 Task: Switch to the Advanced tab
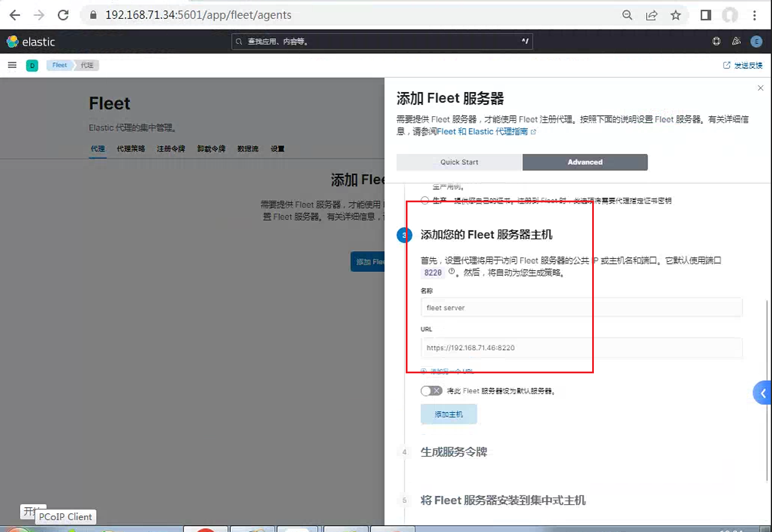pos(585,162)
